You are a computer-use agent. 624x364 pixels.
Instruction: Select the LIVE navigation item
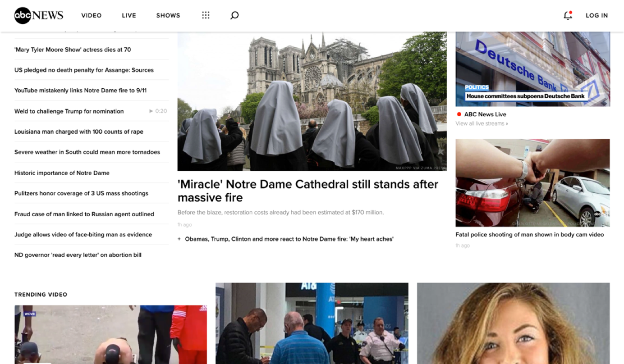point(129,15)
